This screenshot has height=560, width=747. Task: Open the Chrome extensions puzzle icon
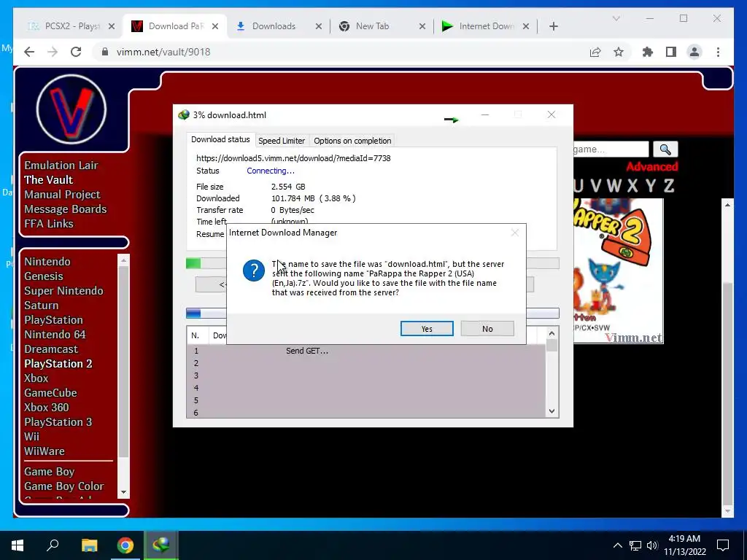648,52
